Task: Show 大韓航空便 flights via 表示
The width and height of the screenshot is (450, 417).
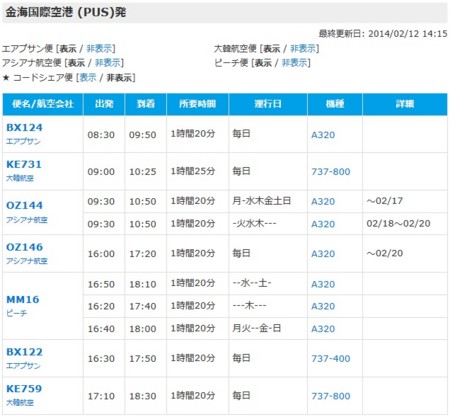Action: point(272,49)
